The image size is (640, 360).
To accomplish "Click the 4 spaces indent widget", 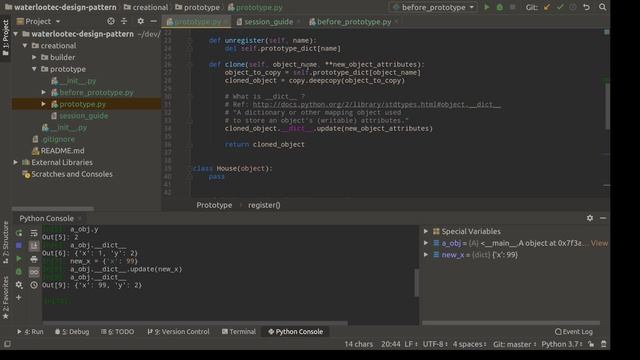I will pos(469,344).
